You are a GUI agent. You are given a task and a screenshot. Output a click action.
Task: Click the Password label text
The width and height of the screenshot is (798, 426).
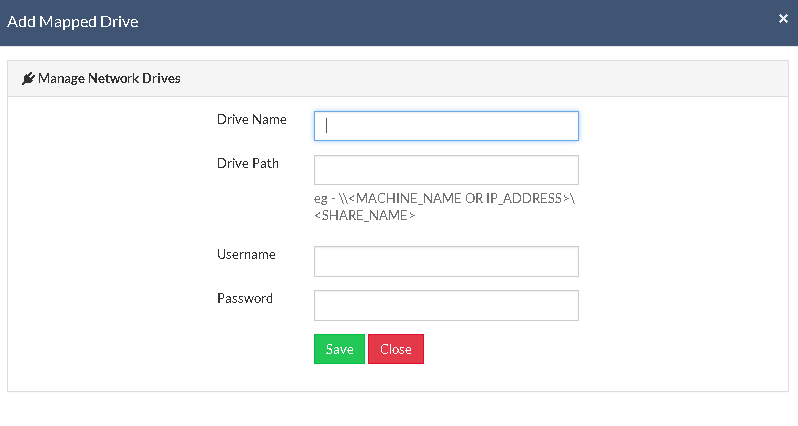point(245,298)
